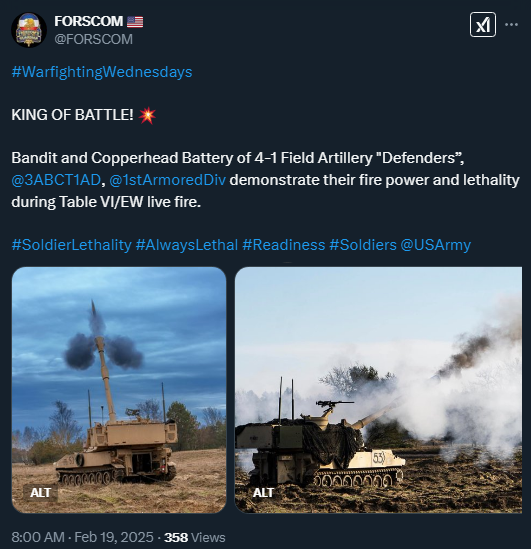Open the FORSCOM display name

coord(89,21)
